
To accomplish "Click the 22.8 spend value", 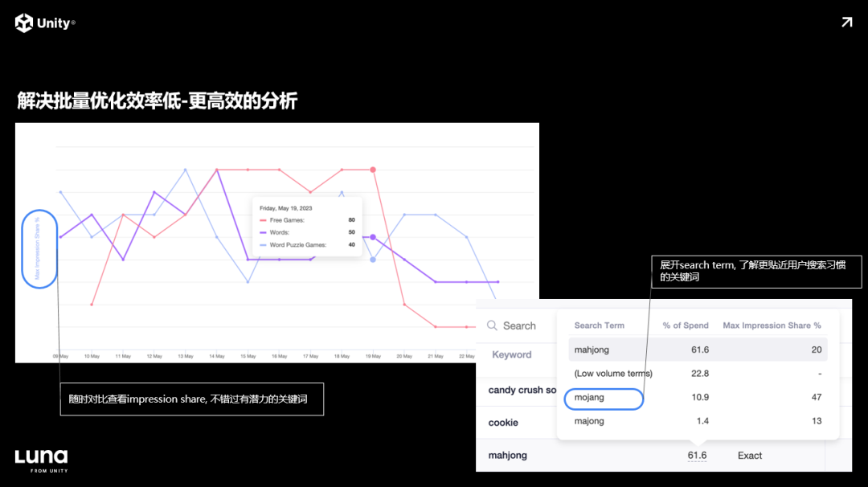I will coord(700,373).
